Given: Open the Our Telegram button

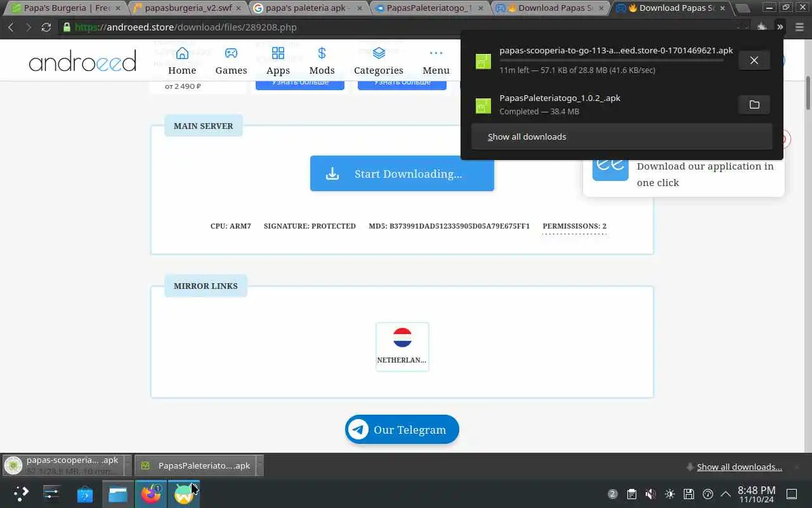Looking at the screenshot, I should coord(402,430).
